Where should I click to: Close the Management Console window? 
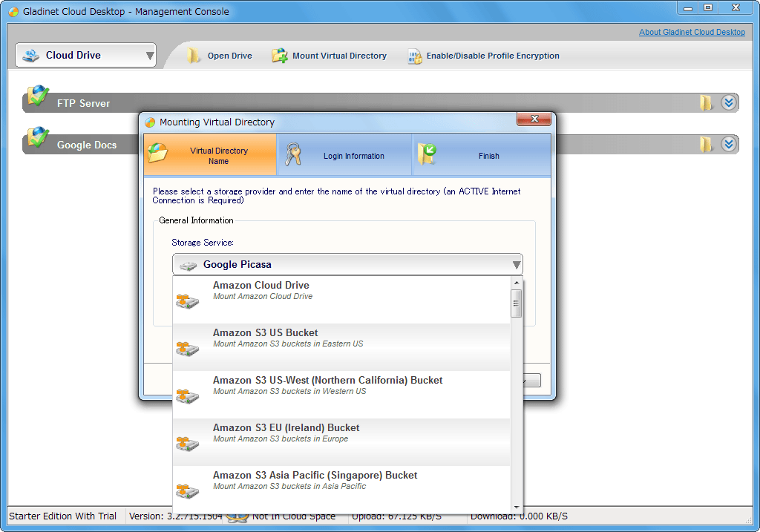736,7
